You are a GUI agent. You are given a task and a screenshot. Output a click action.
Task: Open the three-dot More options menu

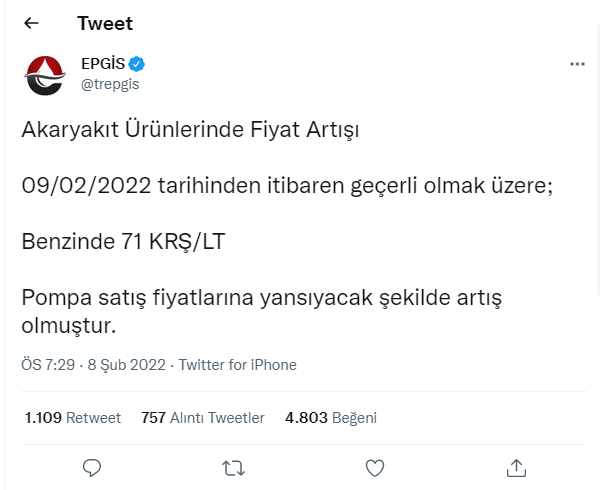click(577, 64)
